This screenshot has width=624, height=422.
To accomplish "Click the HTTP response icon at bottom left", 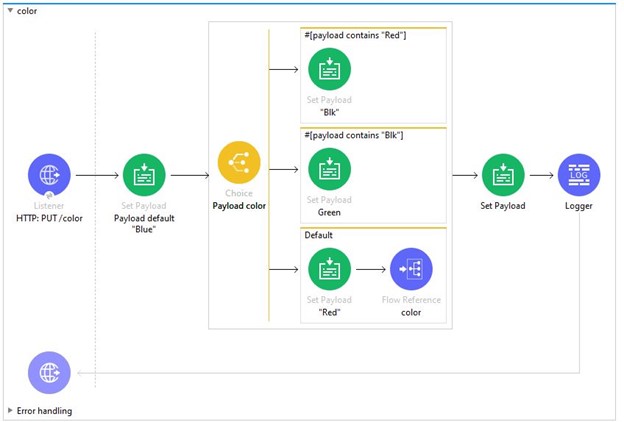I will pos(49,372).
